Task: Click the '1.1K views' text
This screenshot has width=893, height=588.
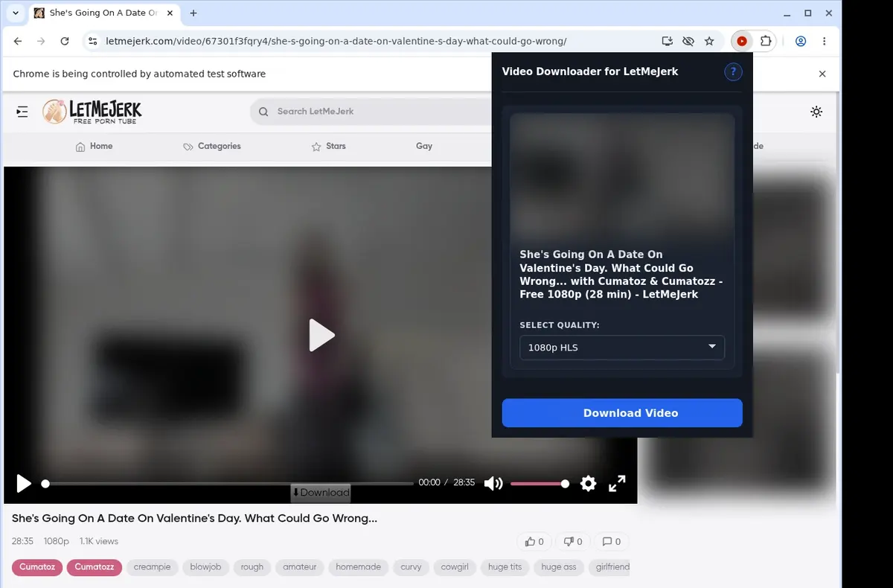Action: [99, 541]
